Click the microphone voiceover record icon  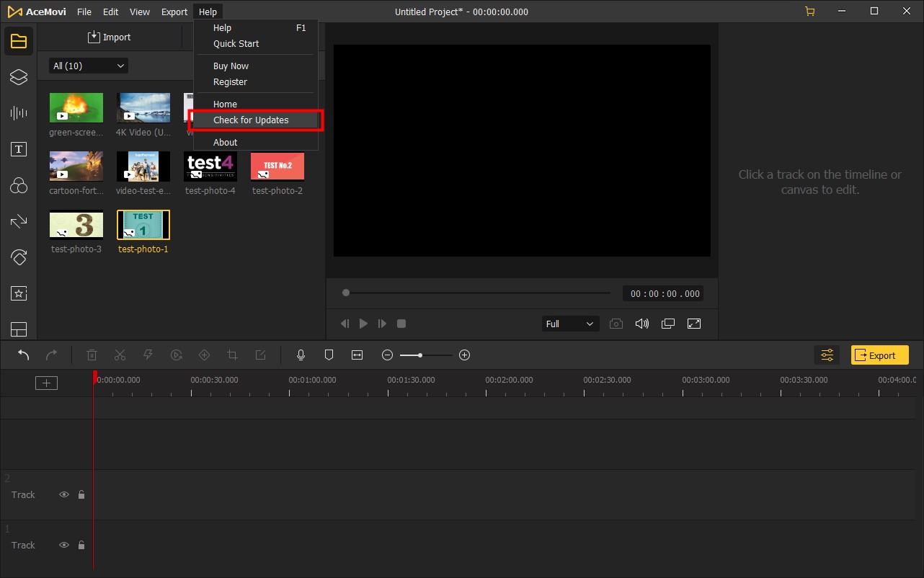tap(301, 355)
